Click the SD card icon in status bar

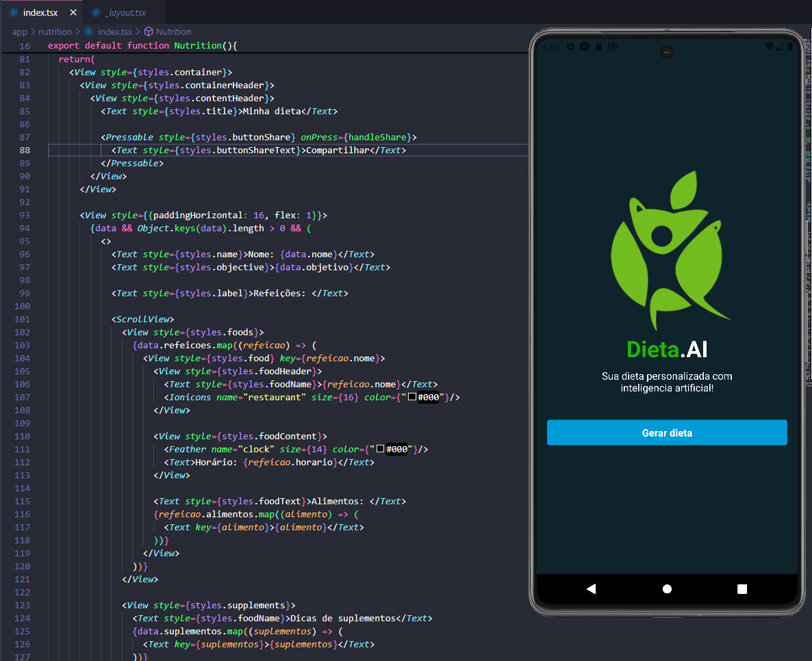[598, 47]
